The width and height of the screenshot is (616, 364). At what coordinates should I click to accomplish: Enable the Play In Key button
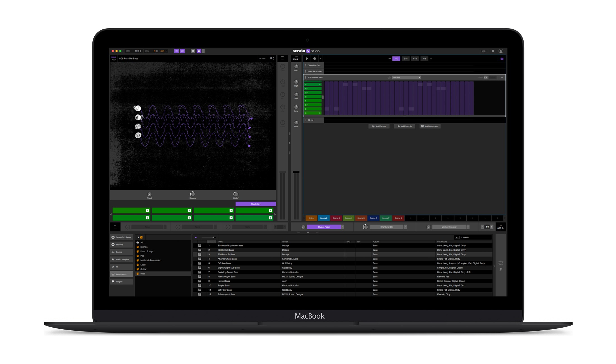[x=255, y=204]
